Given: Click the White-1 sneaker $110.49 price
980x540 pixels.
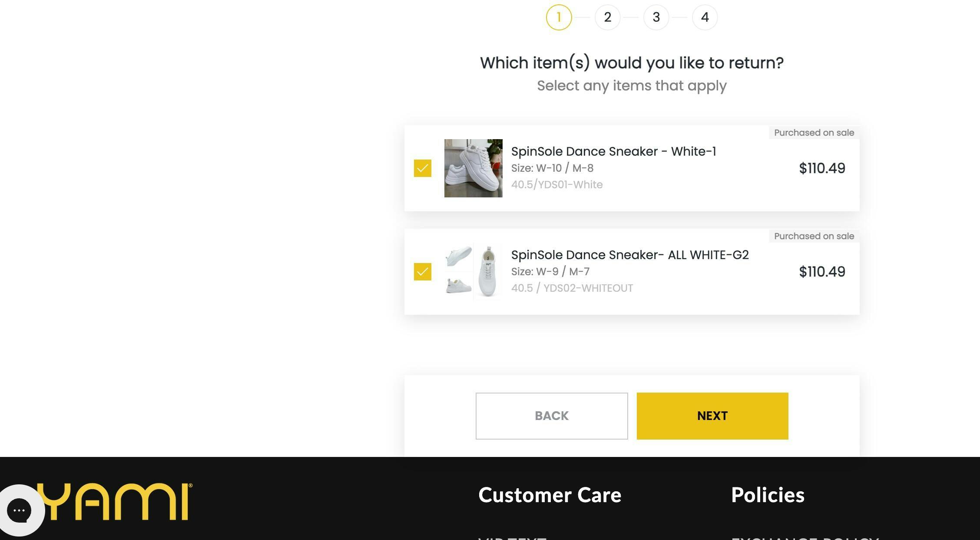Looking at the screenshot, I should point(822,168).
